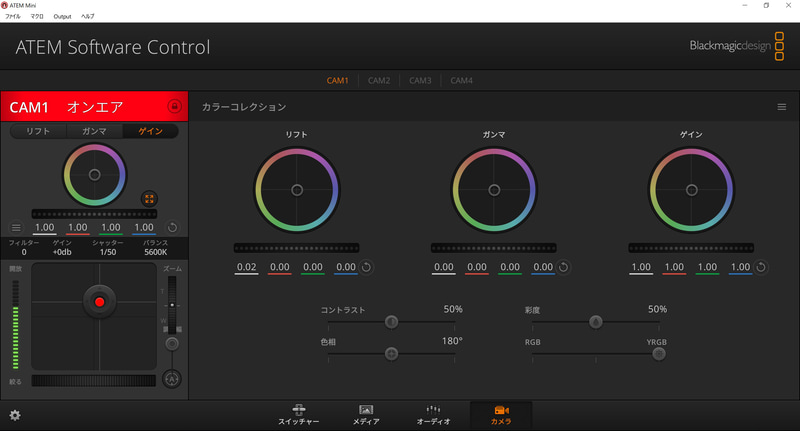Click the コントラスト slider handle

click(391, 322)
